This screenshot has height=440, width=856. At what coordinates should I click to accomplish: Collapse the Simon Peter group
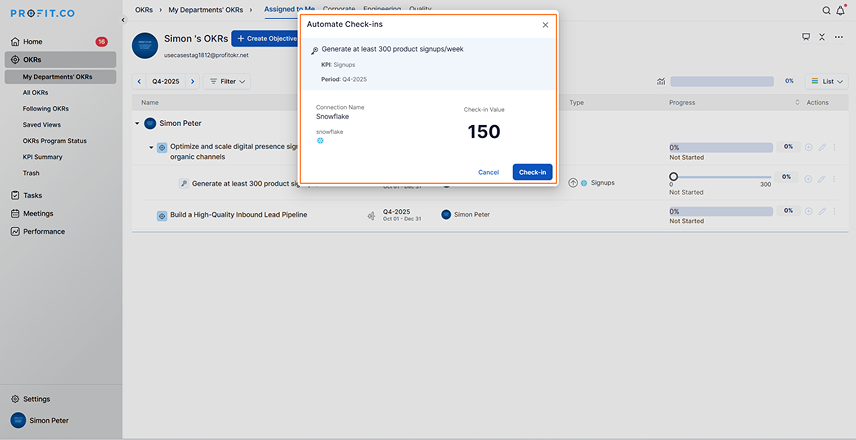click(x=137, y=123)
